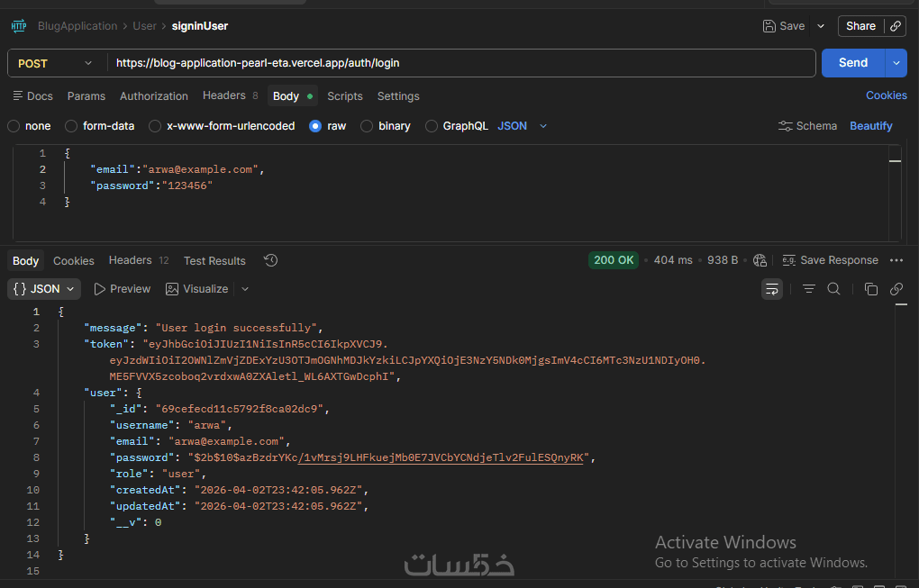
Task: Click the Beautify link
Action: point(870,126)
